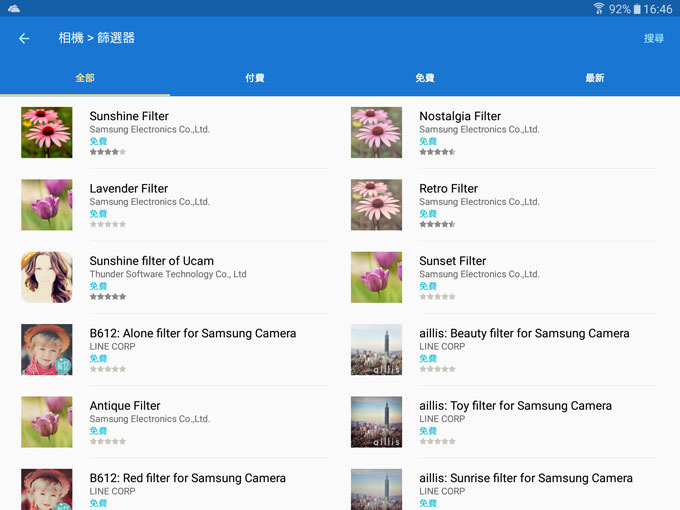Open B612: Red filter for Samsung Camera
Screen dimensions: 680x510
pos(188,478)
